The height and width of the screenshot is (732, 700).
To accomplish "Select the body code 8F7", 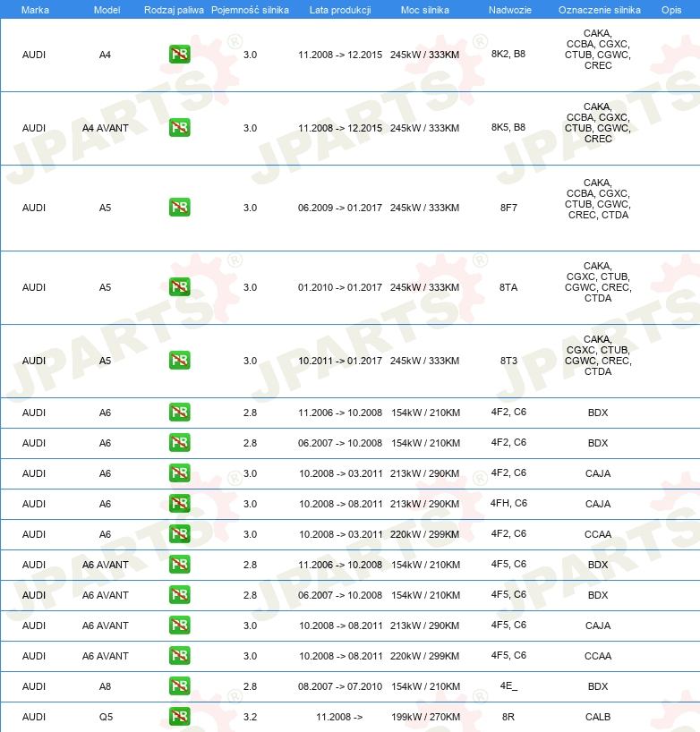I will (508, 208).
